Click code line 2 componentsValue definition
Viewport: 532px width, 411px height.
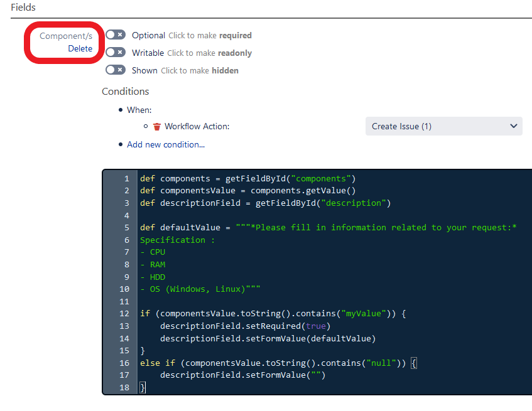tap(247, 191)
